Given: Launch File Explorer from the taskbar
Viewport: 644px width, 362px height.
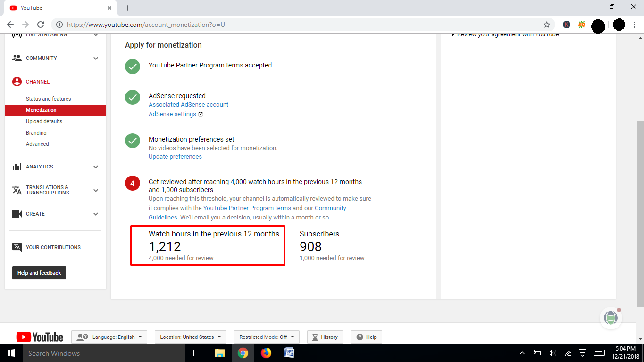Looking at the screenshot, I should point(220,353).
